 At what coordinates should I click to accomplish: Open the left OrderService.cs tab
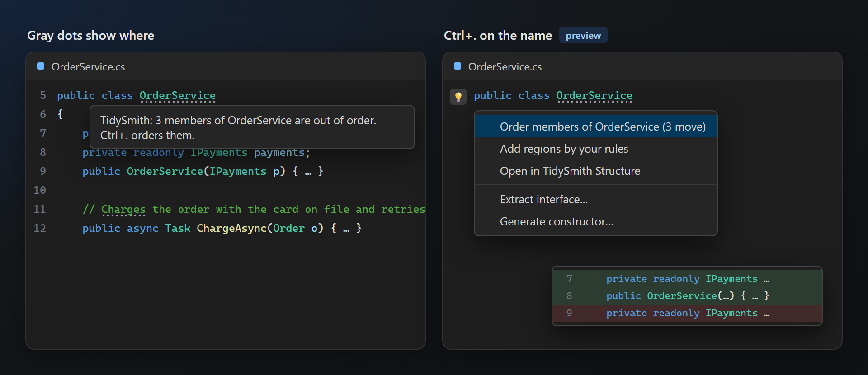point(88,67)
